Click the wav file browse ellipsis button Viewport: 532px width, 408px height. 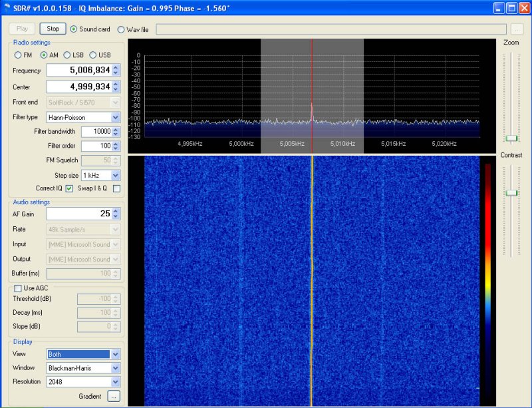tap(517, 29)
